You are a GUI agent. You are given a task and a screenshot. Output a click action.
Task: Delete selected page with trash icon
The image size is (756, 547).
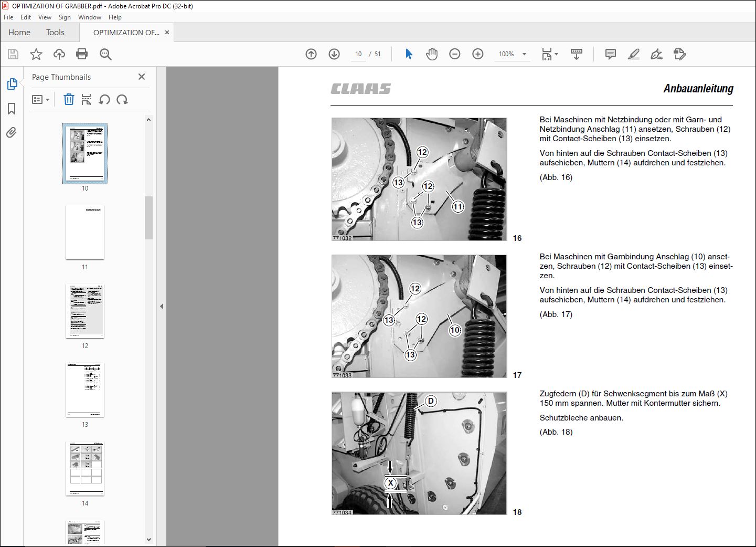click(69, 99)
